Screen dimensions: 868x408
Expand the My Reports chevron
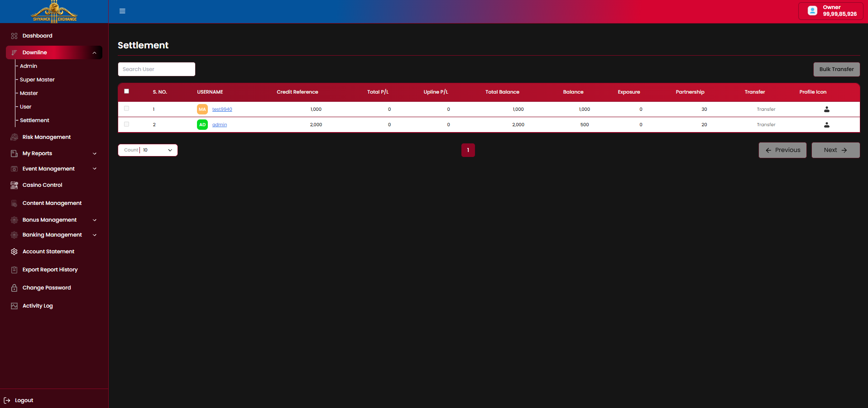click(95, 154)
